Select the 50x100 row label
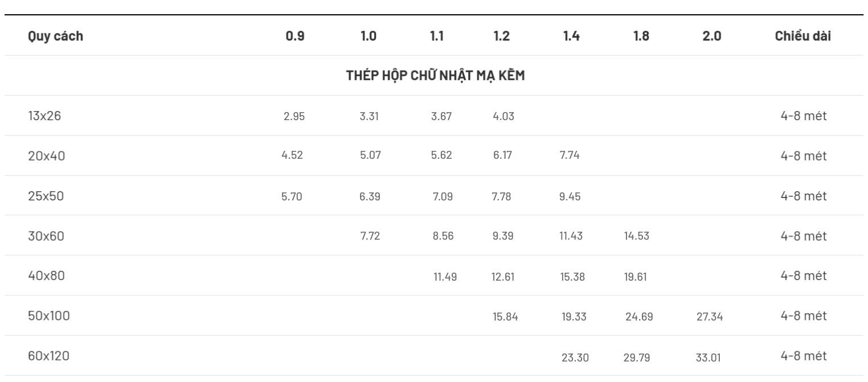 [49, 315]
